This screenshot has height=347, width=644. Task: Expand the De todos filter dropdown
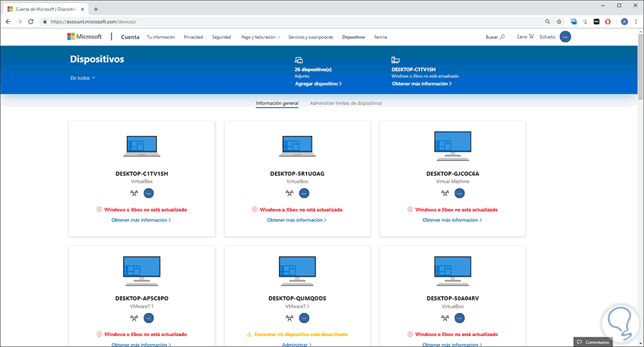coord(82,78)
